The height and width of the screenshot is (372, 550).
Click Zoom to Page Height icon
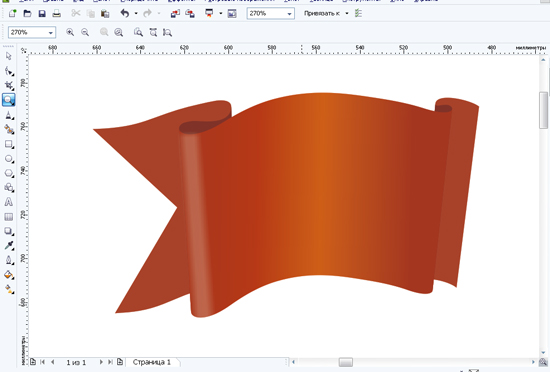167,32
